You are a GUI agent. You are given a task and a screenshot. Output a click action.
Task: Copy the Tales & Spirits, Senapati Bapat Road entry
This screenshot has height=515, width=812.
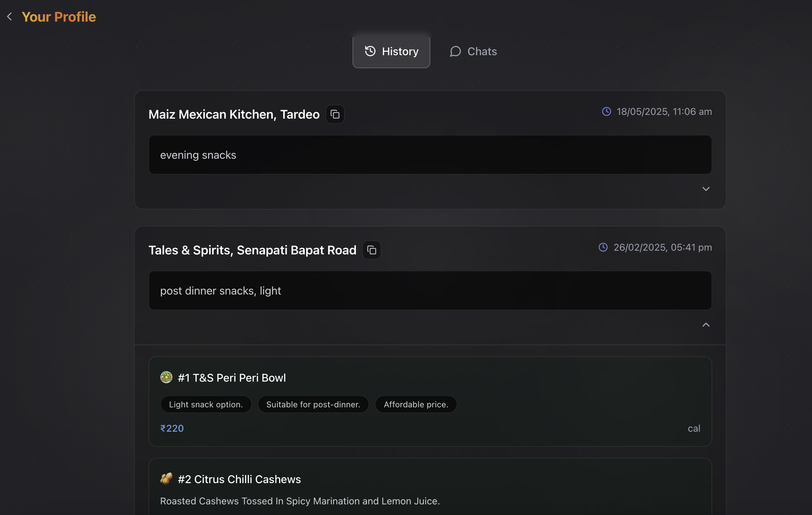coord(372,250)
